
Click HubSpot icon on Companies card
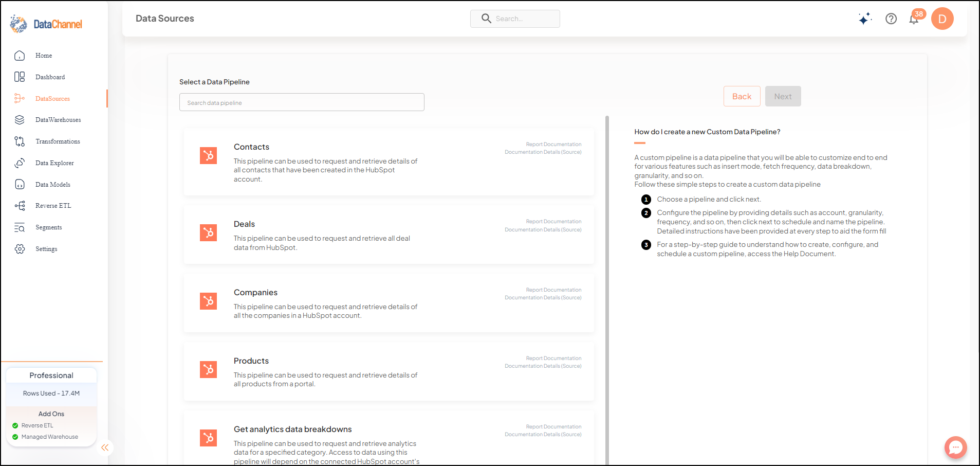click(208, 301)
